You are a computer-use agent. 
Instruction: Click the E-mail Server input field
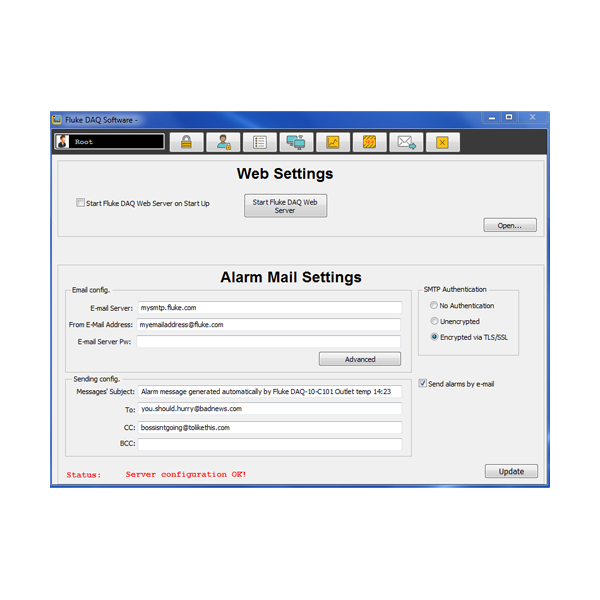pos(270,307)
